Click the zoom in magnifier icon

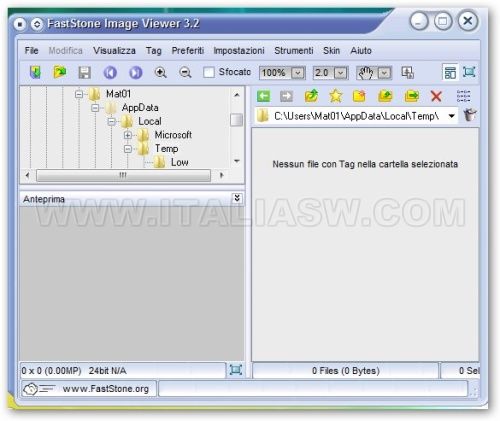point(160,72)
